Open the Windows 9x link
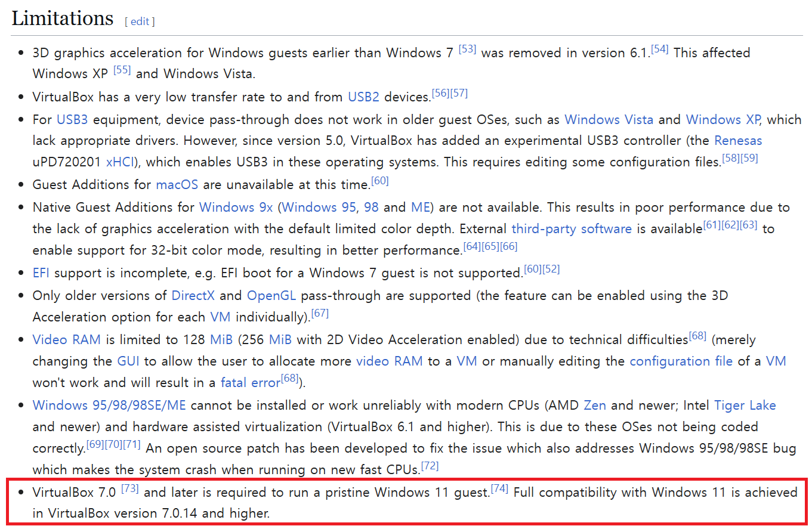Viewport: 812px width, 526px height. pyautogui.click(x=236, y=208)
